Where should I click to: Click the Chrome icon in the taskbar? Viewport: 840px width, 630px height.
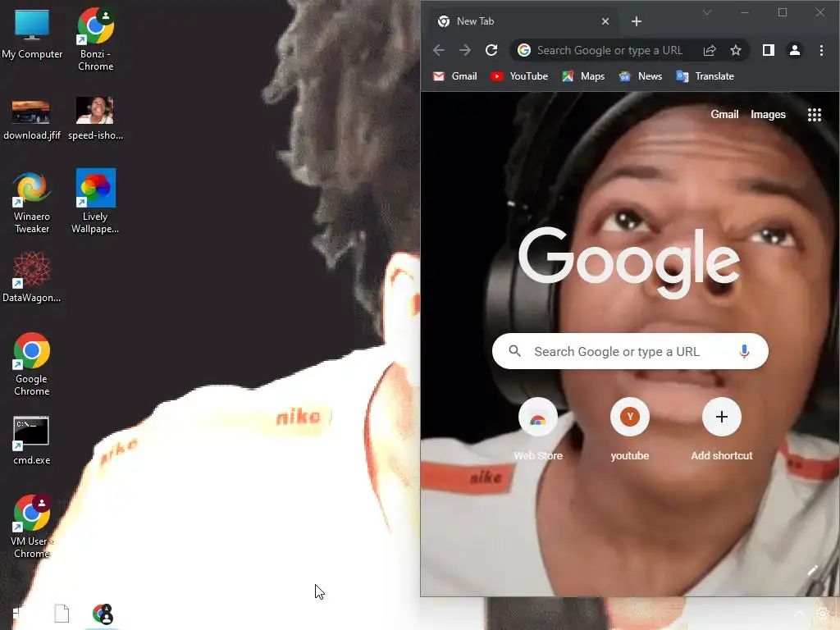click(103, 614)
